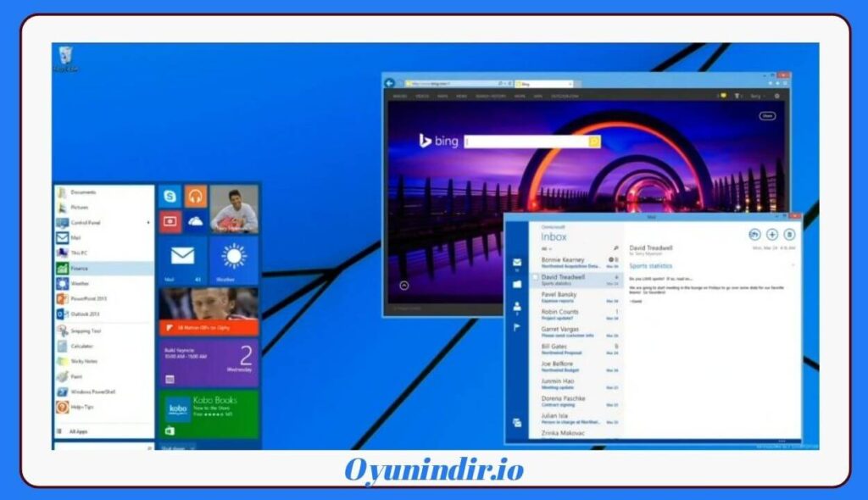Open the orange Music headphones tile
Image resolution: width=868 pixels, height=500 pixels.
point(195,196)
